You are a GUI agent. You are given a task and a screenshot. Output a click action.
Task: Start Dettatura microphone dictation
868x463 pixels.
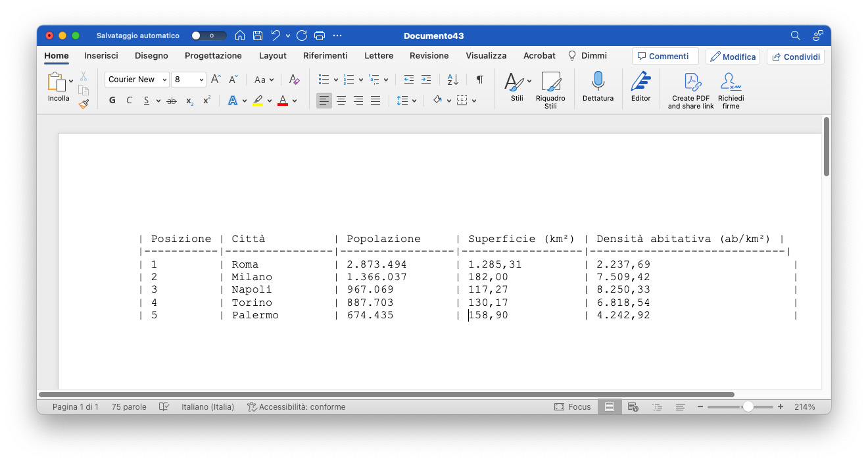(598, 86)
